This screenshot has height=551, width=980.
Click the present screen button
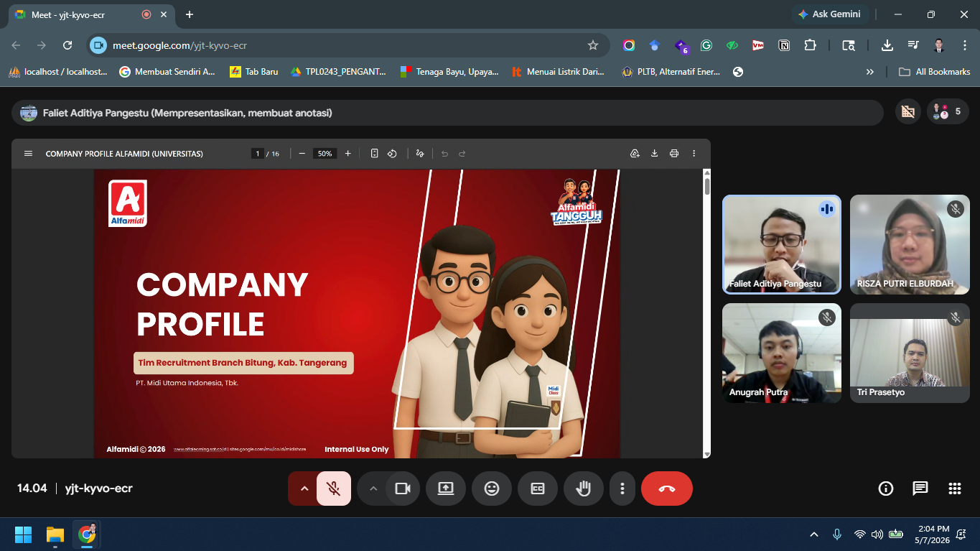446,489
